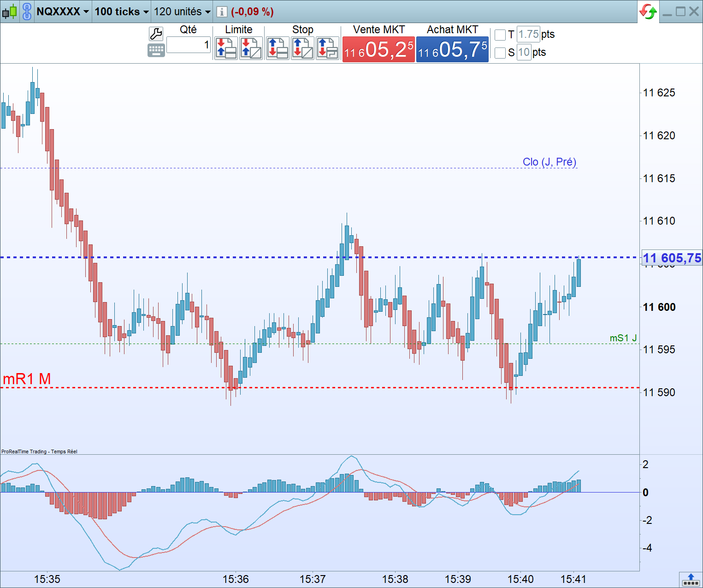The width and height of the screenshot is (703, 588).
Task: Enable the T target checkbox
Action: point(500,35)
